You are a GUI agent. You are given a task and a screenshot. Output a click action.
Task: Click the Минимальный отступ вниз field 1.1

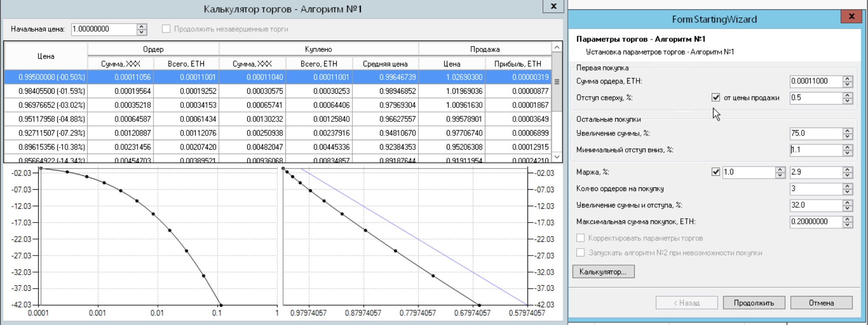point(816,150)
